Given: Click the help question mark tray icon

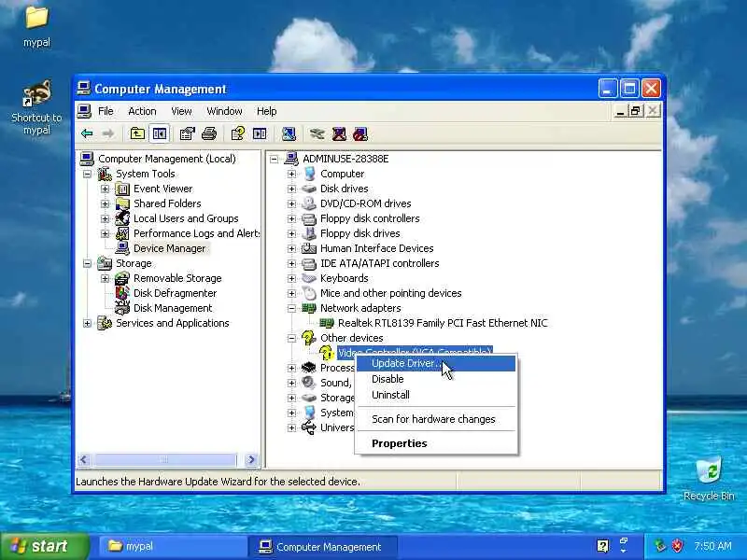Looking at the screenshot, I should (x=603, y=546).
